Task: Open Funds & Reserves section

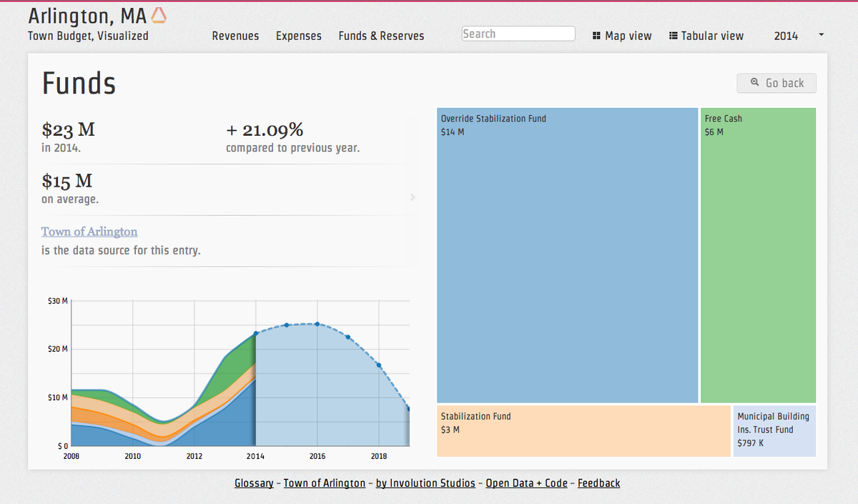Action: pos(381,36)
